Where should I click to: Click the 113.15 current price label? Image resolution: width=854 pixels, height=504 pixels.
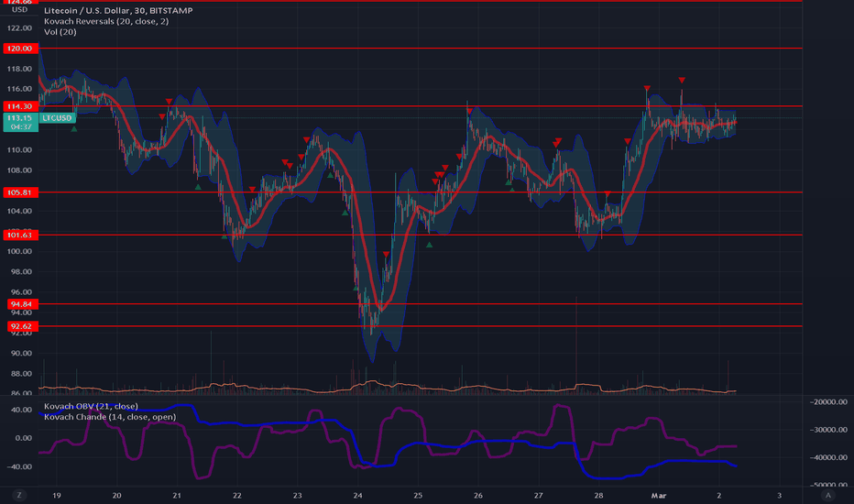pos(19,117)
